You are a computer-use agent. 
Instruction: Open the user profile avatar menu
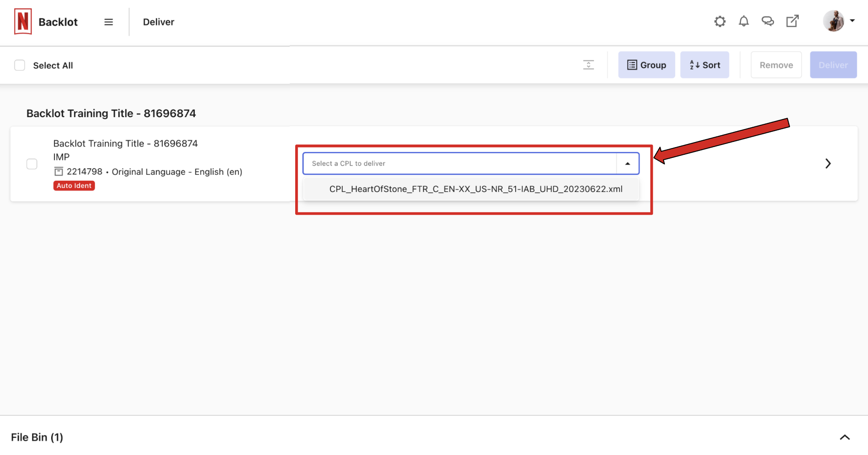(x=839, y=21)
